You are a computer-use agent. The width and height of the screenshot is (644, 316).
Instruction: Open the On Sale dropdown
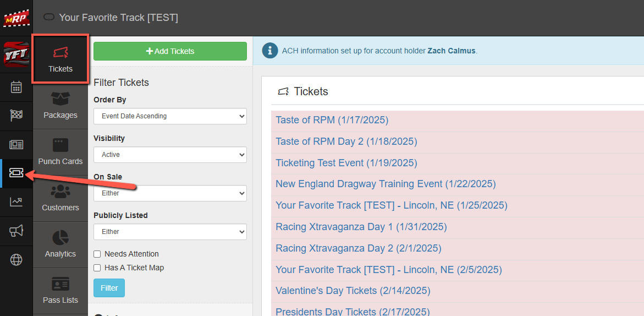[x=170, y=193]
